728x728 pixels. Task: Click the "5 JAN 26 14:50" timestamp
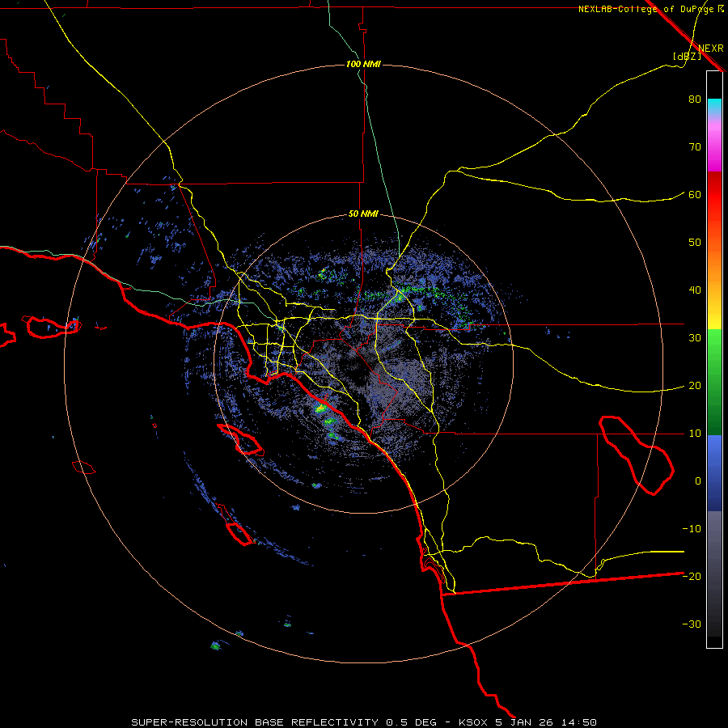point(546,722)
